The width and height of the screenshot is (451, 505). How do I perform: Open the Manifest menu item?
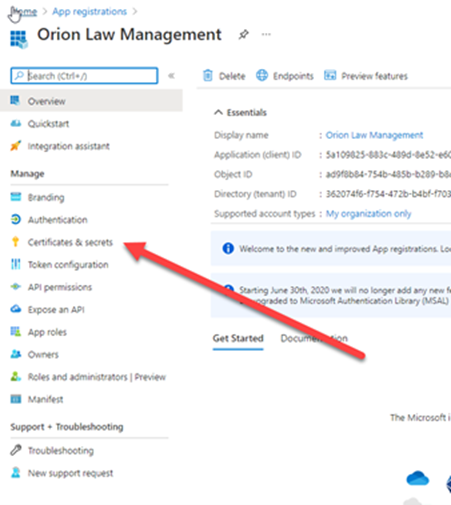click(45, 399)
